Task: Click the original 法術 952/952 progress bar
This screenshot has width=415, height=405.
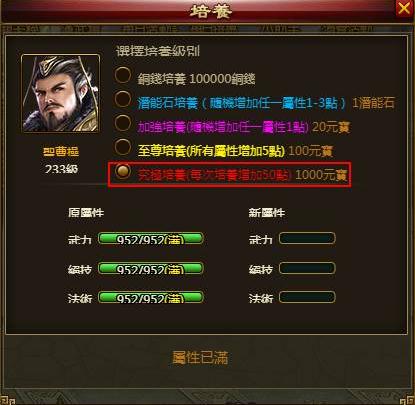Action: pos(150,297)
